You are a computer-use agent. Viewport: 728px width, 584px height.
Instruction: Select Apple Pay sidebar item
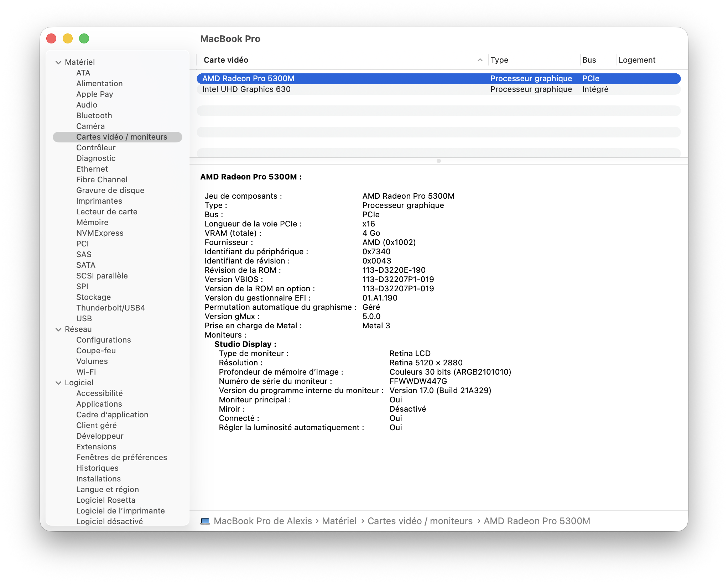click(94, 94)
